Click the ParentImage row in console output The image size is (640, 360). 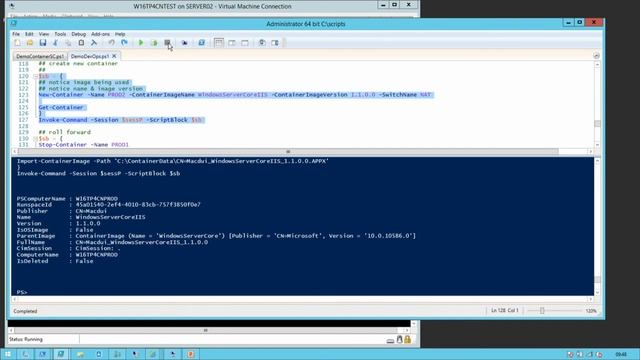216,236
